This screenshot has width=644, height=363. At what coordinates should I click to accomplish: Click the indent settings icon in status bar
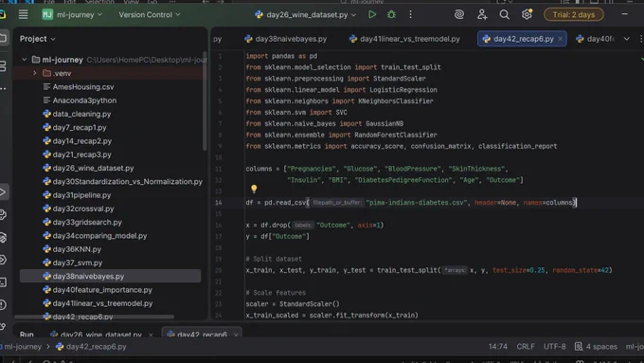pos(579,347)
